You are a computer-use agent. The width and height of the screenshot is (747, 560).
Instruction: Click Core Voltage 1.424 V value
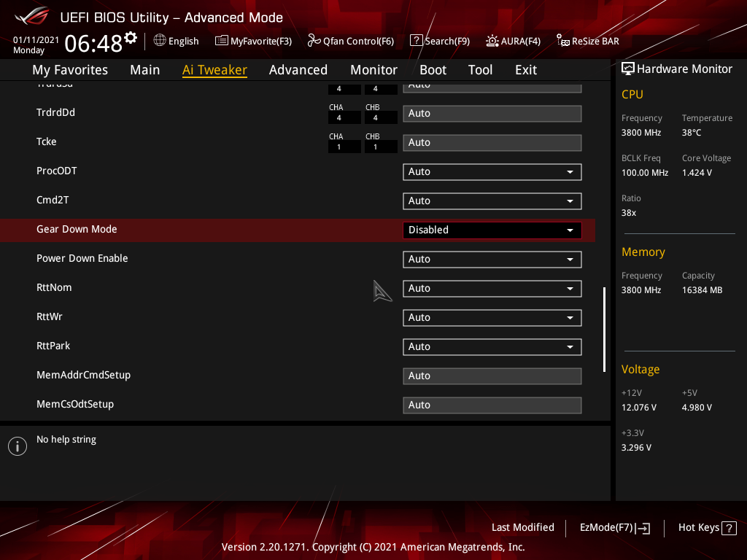pos(697,173)
